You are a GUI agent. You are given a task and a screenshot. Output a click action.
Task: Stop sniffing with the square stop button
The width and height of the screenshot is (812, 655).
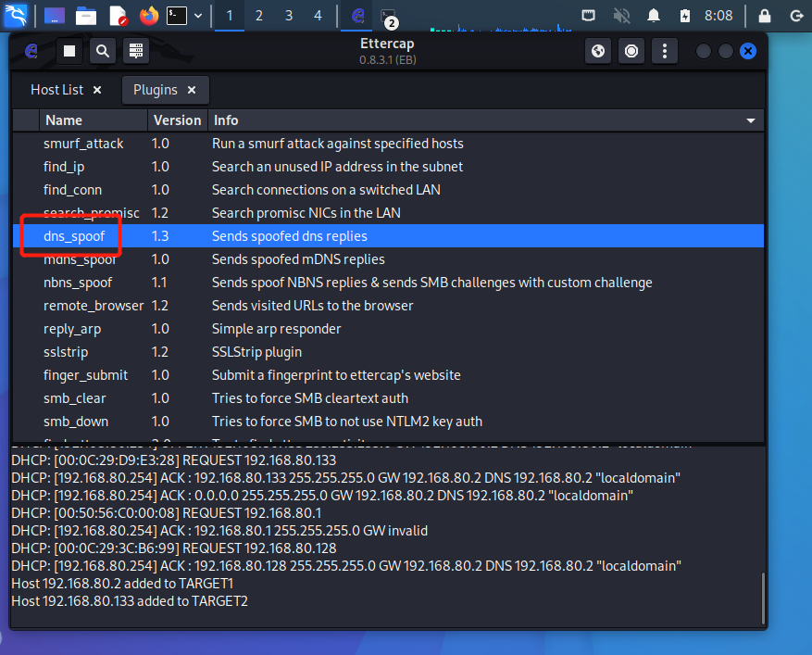(x=69, y=51)
